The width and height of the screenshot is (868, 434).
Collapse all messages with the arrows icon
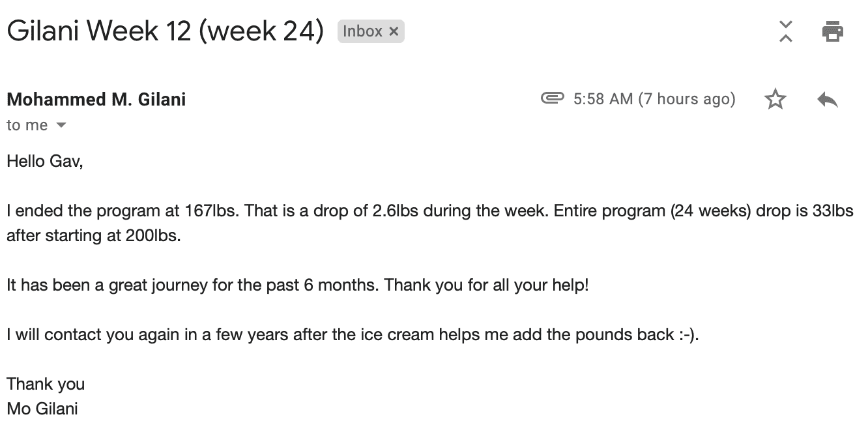786,31
